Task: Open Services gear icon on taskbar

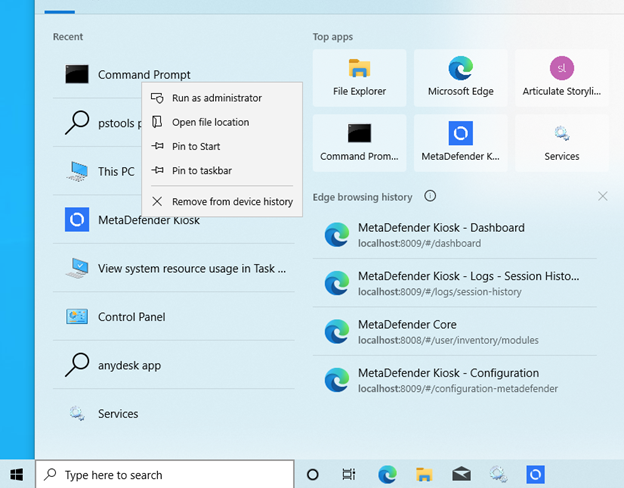Action: (x=498, y=474)
